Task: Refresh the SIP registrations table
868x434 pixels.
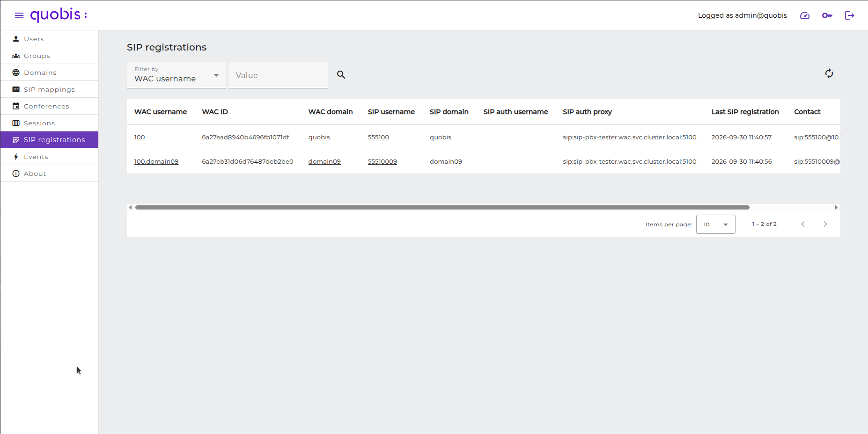Action: click(x=829, y=73)
